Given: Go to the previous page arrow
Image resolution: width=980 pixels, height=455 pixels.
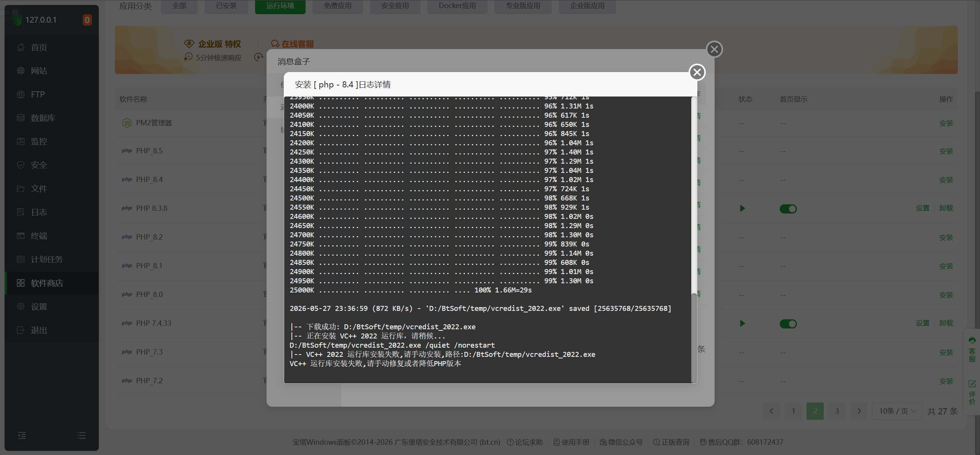Looking at the screenshot, I should click(x=771, y=411).
